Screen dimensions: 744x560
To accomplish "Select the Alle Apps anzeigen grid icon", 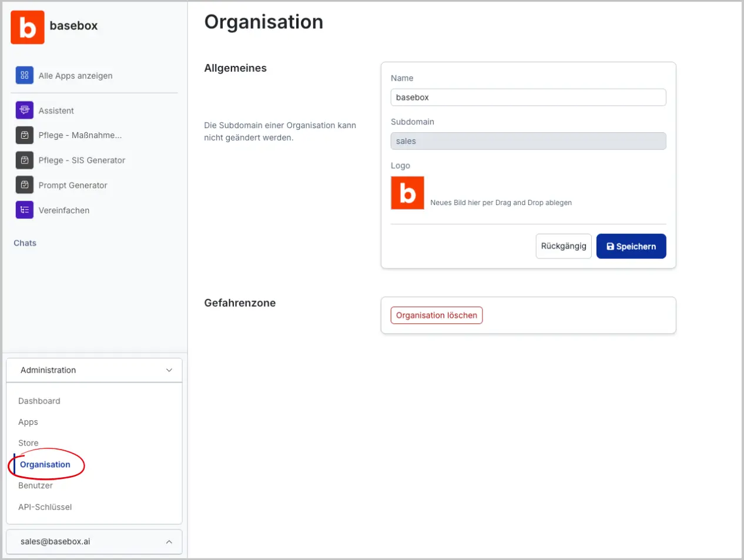I will [24, 75].
